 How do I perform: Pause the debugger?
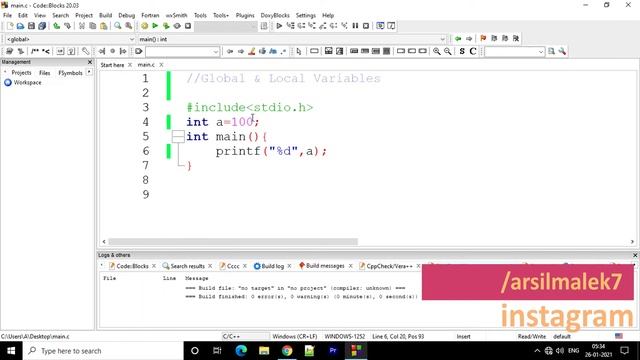pos(355,26)
